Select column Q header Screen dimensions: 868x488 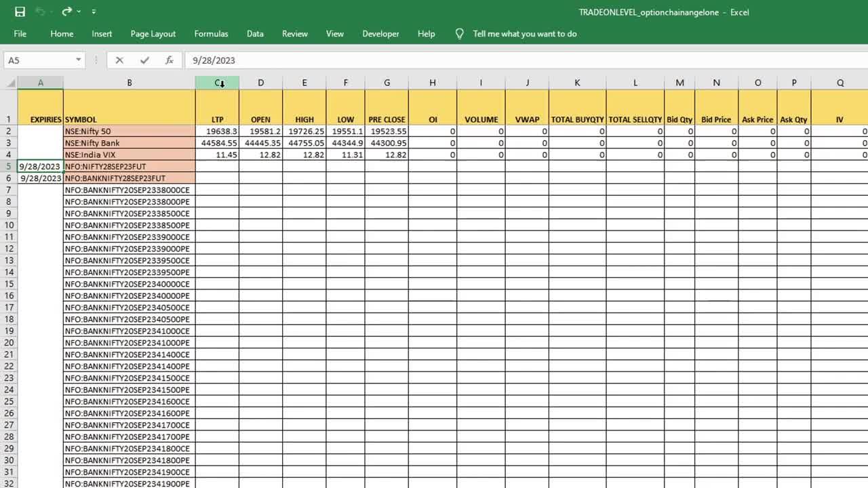(840, 83)
